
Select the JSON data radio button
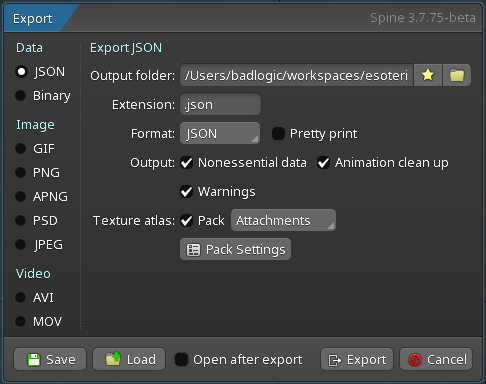(x=21, y=72)
